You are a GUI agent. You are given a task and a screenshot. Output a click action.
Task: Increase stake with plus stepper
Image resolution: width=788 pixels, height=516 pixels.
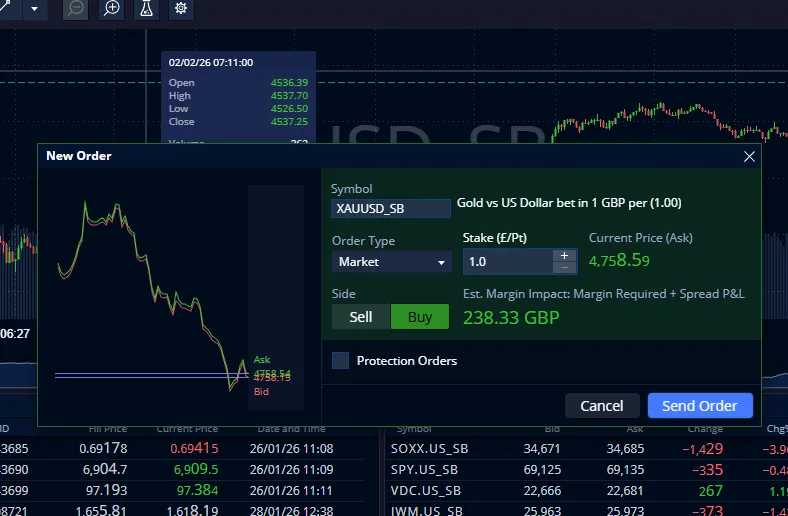(x=564, y=255)
